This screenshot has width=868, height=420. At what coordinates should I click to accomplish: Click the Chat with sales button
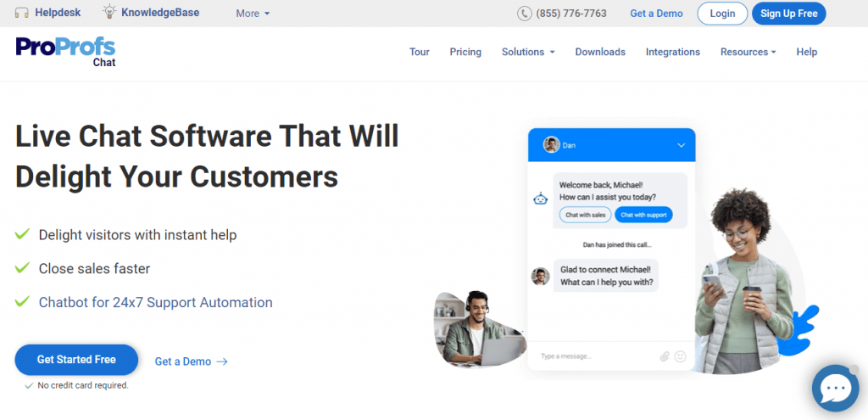click(x=585, y=215)
